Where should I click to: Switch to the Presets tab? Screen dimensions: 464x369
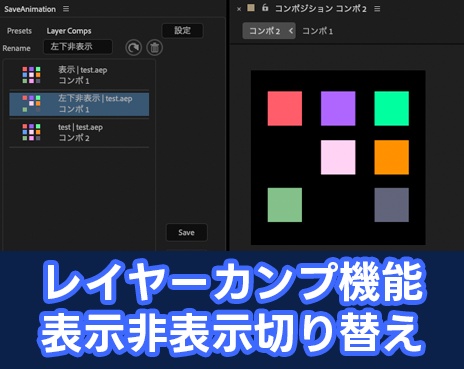coord(19,31)
